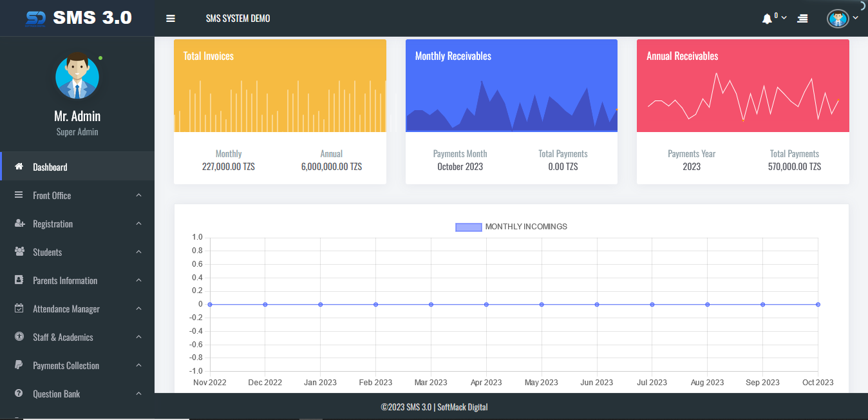Expand the Parents Information chevron

(138, 280)
